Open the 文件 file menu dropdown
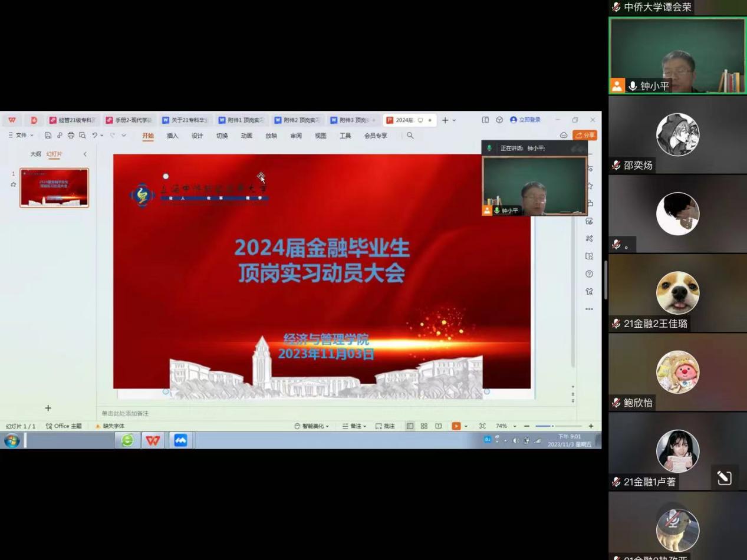The image size is (747, 560). click(x=21, y=136)
